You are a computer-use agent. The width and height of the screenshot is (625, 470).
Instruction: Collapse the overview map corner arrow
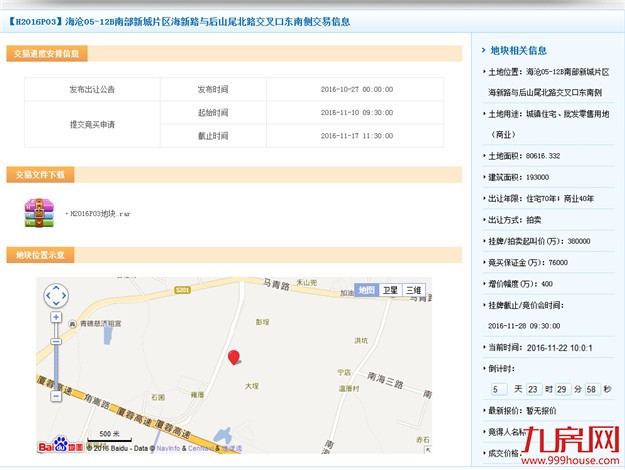(428, 450)
